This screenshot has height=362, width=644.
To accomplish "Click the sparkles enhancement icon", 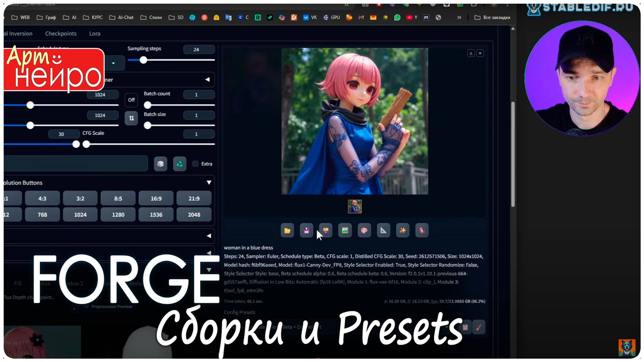I will [402, 231].
